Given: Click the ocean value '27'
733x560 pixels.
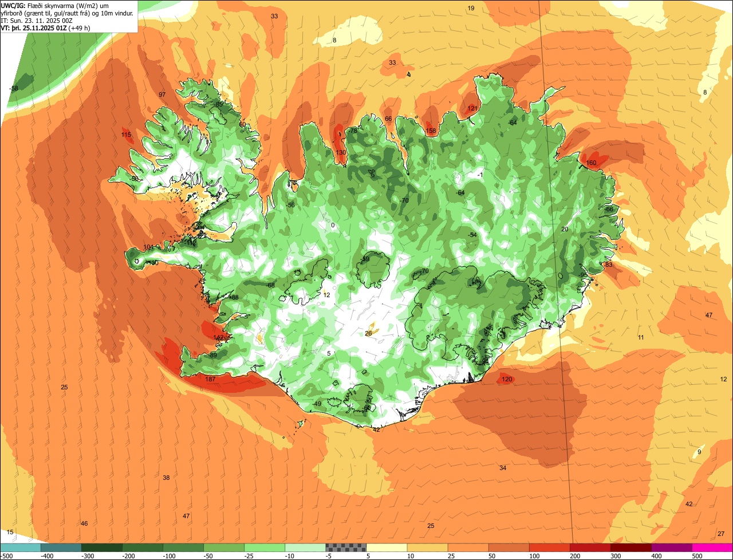Looking at the screenshot, I should coord(721,534).
